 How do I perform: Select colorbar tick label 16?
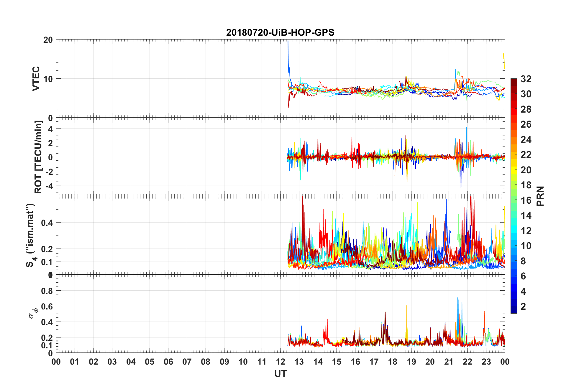tap(526, 200)
